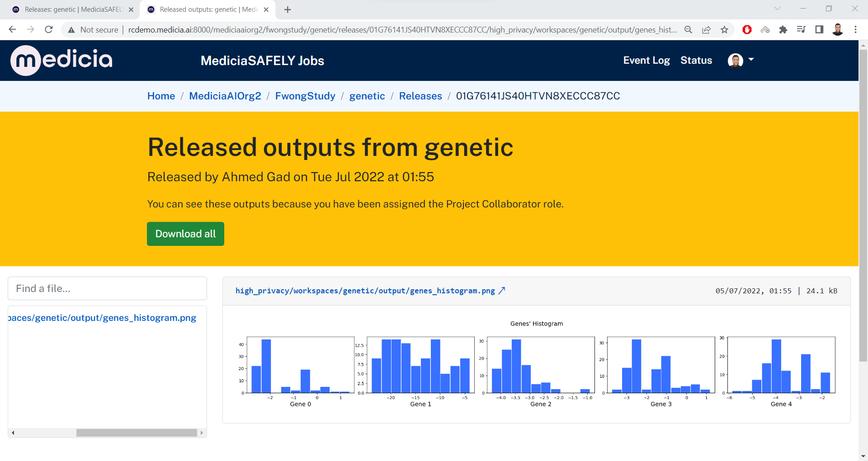
Task: Expand the user account dropdown caret
Action: 751,60
